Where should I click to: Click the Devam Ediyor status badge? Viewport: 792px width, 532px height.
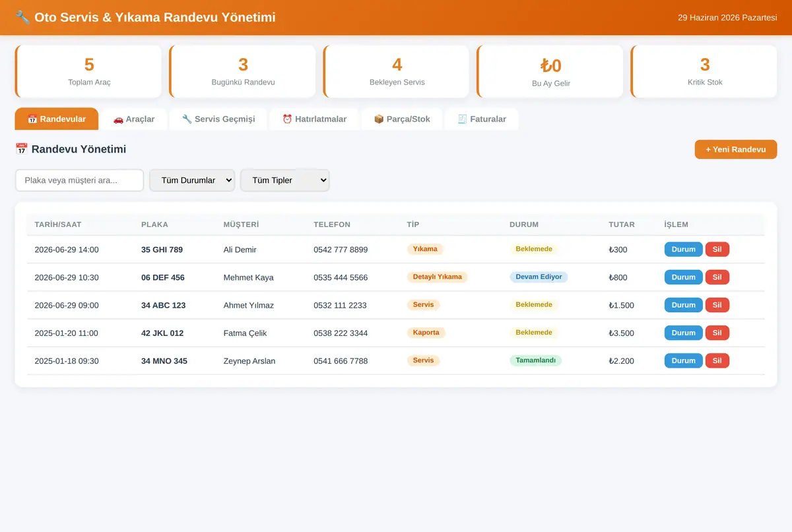[x=539, y=277]
